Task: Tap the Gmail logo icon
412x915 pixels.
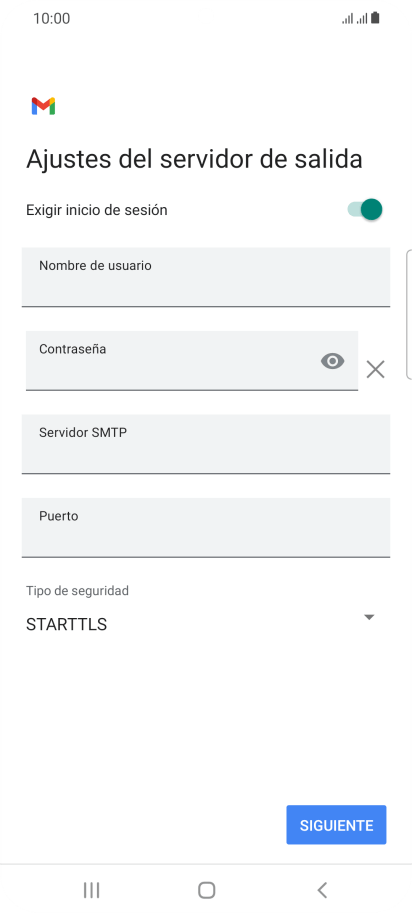Action: pyautogui.click(x=43, y=106)
